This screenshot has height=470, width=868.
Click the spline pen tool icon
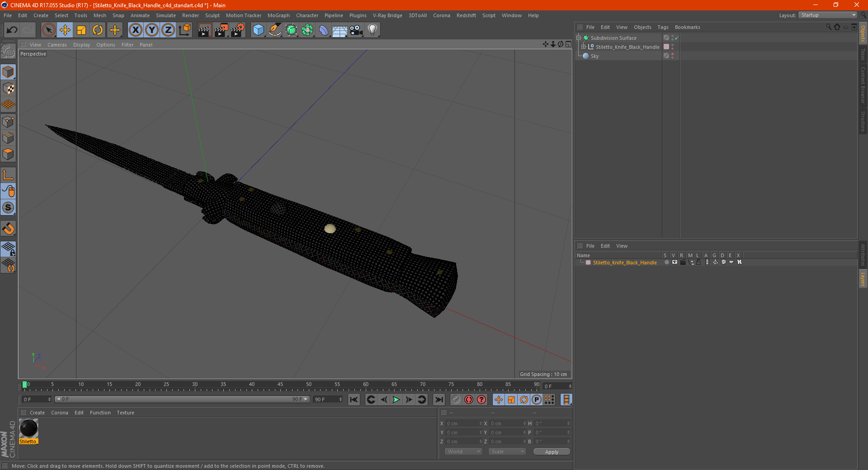pyautogui.click(x=274, y=30)
